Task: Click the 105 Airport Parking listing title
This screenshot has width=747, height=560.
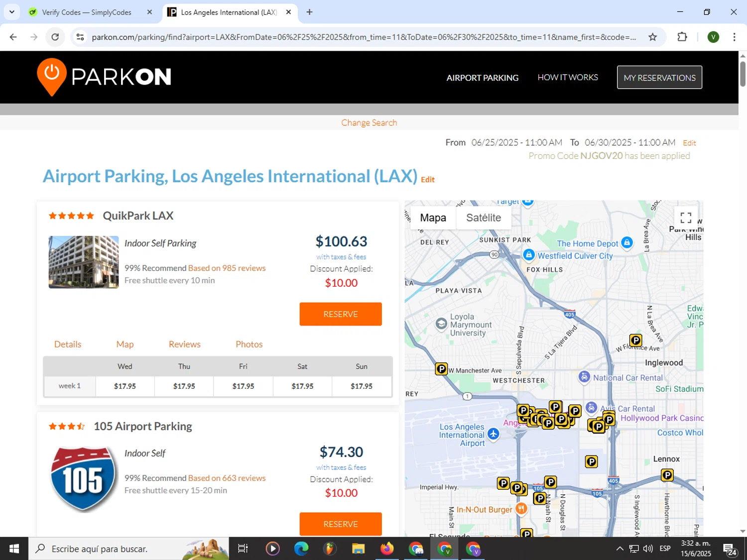Action: (x=143, y=426)
